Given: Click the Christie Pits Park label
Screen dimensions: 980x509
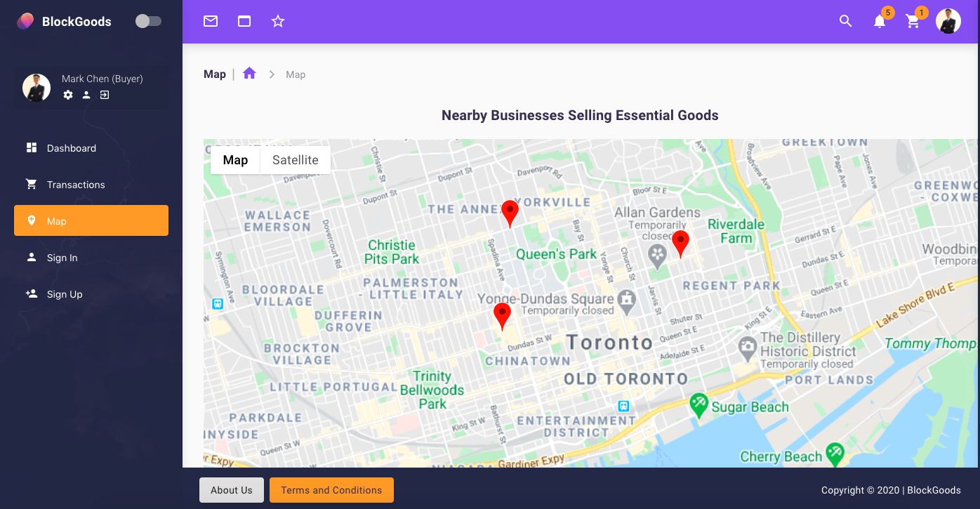Looking at the screenshot, I should pyautogui.click(x=392, y=252).
